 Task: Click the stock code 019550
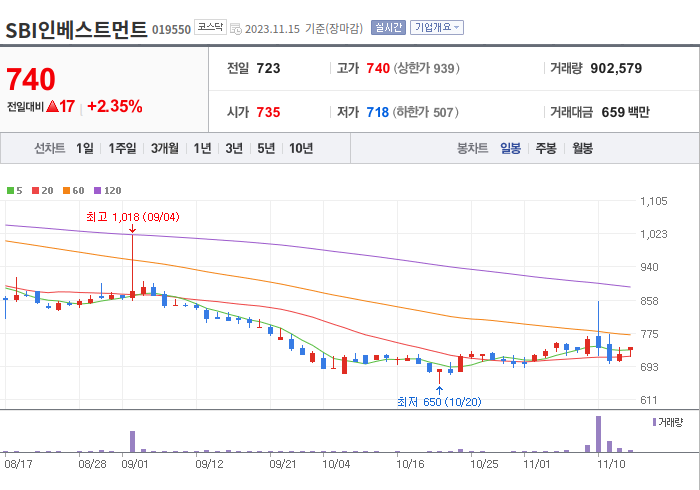coord(171,29)
